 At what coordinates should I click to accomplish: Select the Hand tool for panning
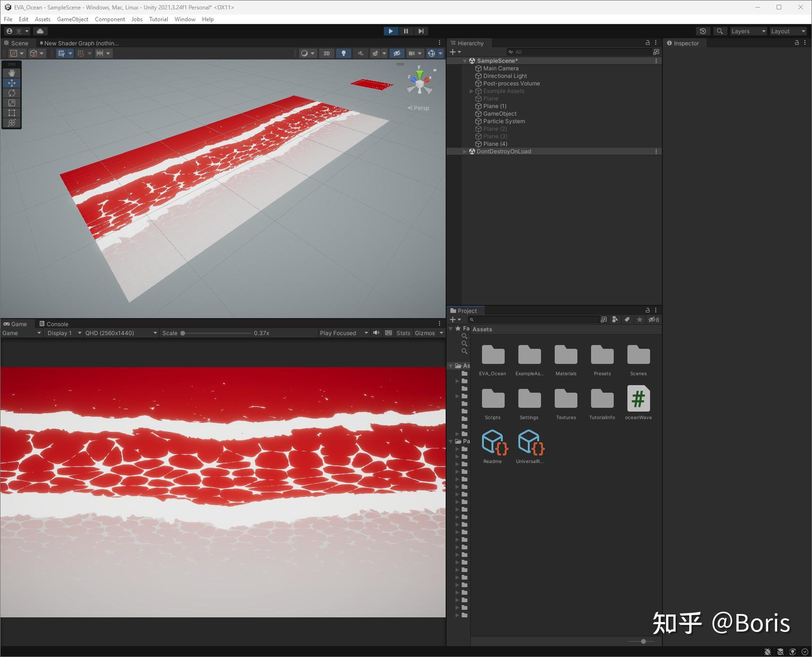11,73
